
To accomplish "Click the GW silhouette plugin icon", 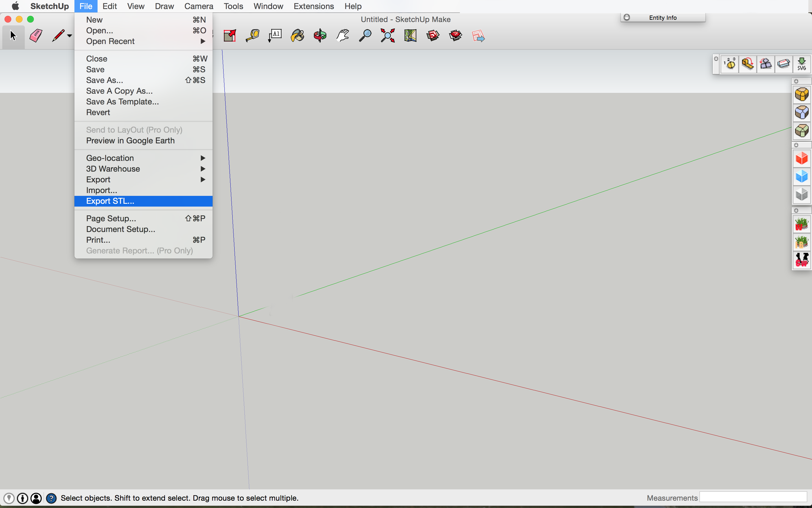I will (802, 260).
